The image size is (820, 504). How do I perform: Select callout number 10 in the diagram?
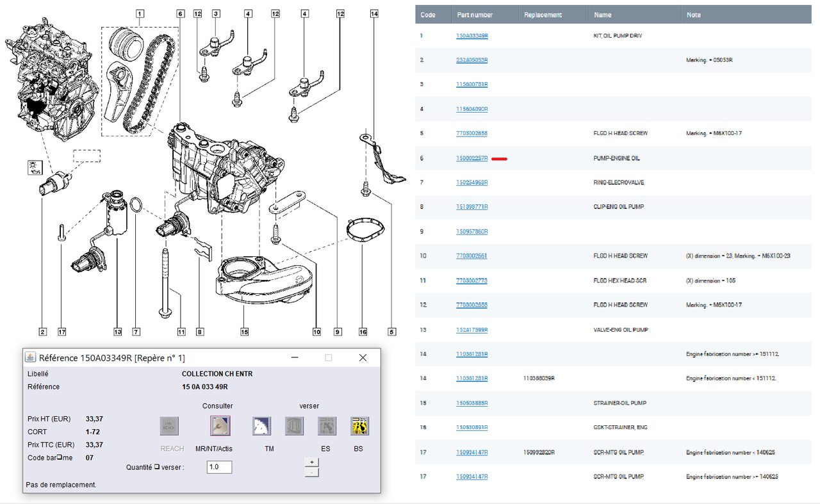click(x=316, y=332)
